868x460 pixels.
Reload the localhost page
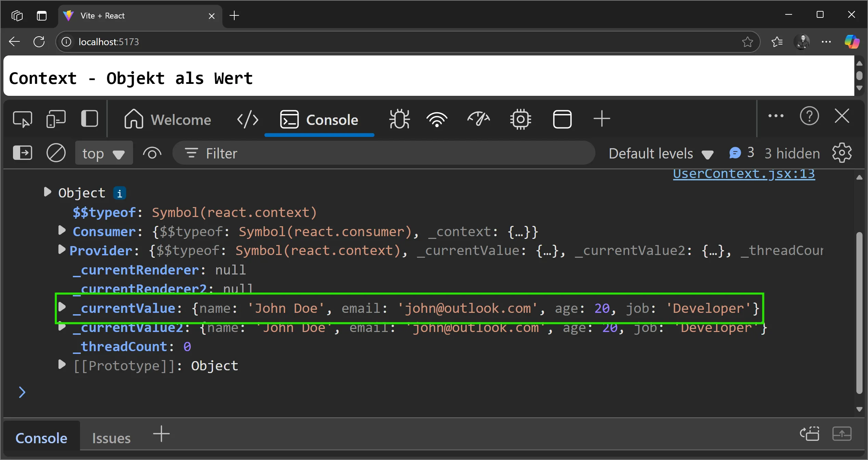39,41
